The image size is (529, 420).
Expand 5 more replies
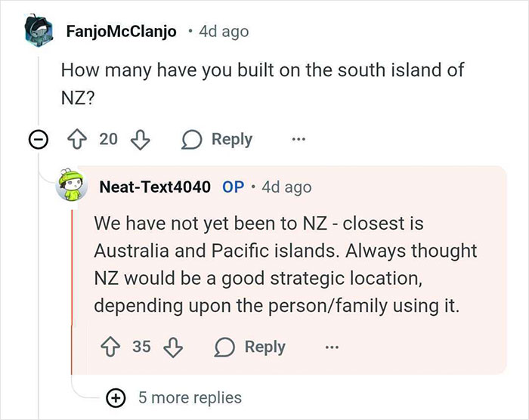tap(190, 397)
